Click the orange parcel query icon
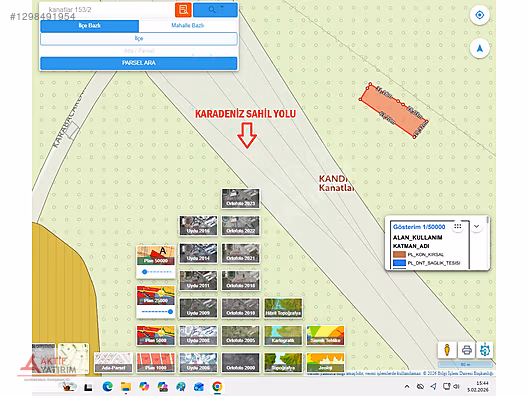528x396 pixels. coord(183,10)
